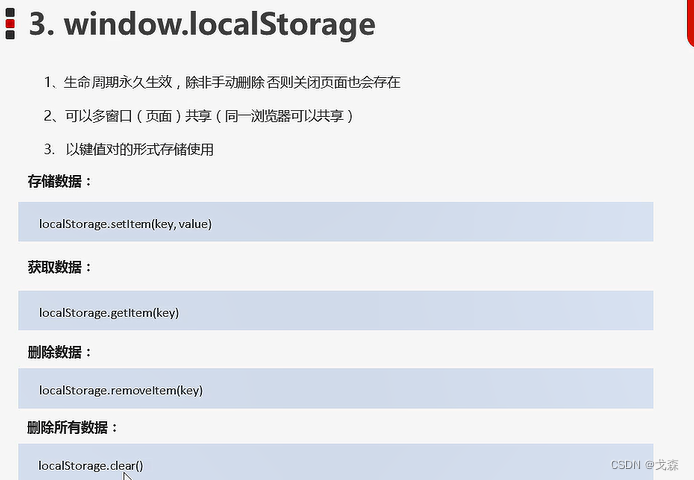Screen dimensions: 694x480
Task: Click '(key)' in the removeItem code line
Action: [190, 390]
